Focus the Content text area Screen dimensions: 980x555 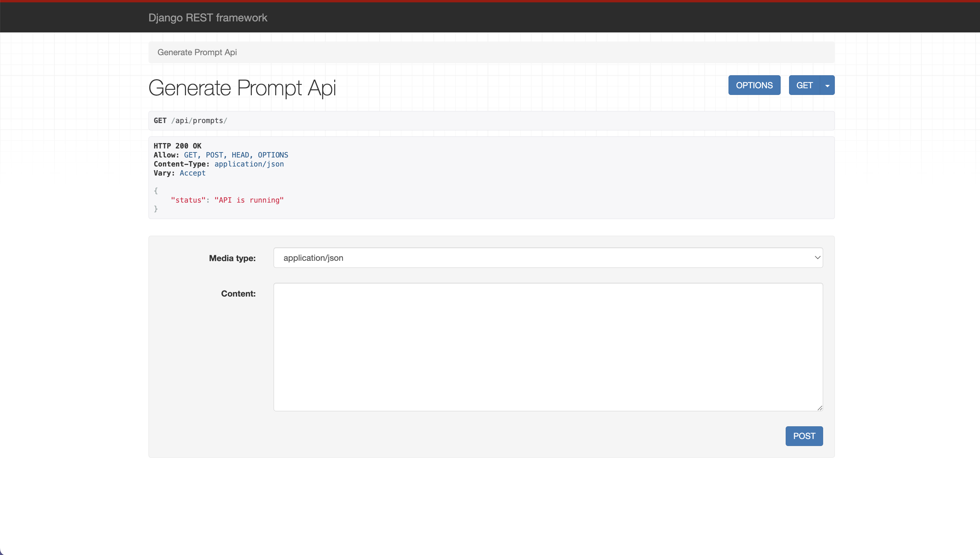548,347
